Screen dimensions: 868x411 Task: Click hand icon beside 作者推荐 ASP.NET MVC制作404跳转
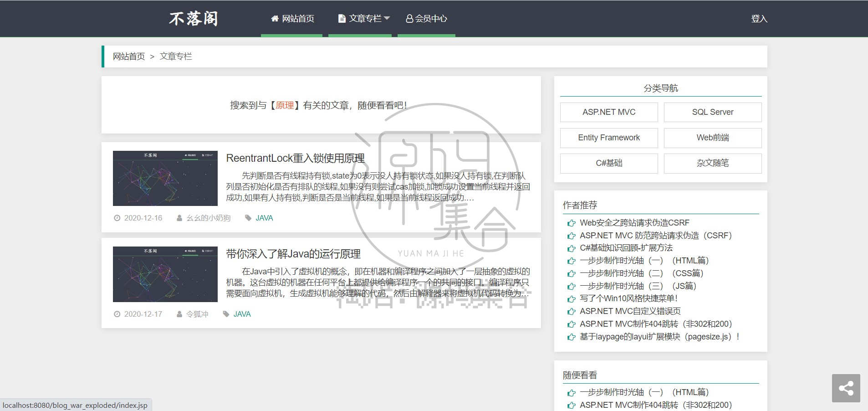click(571, 324)
